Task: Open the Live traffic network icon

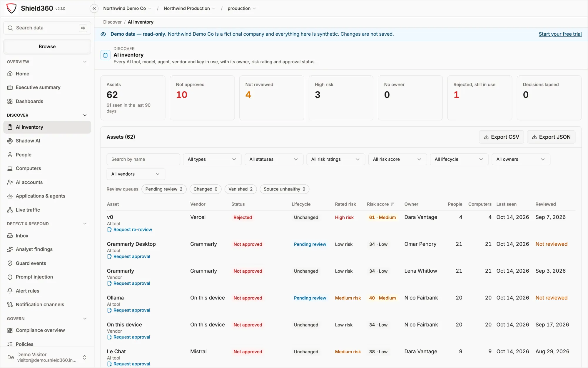Action: click(10, 210)
